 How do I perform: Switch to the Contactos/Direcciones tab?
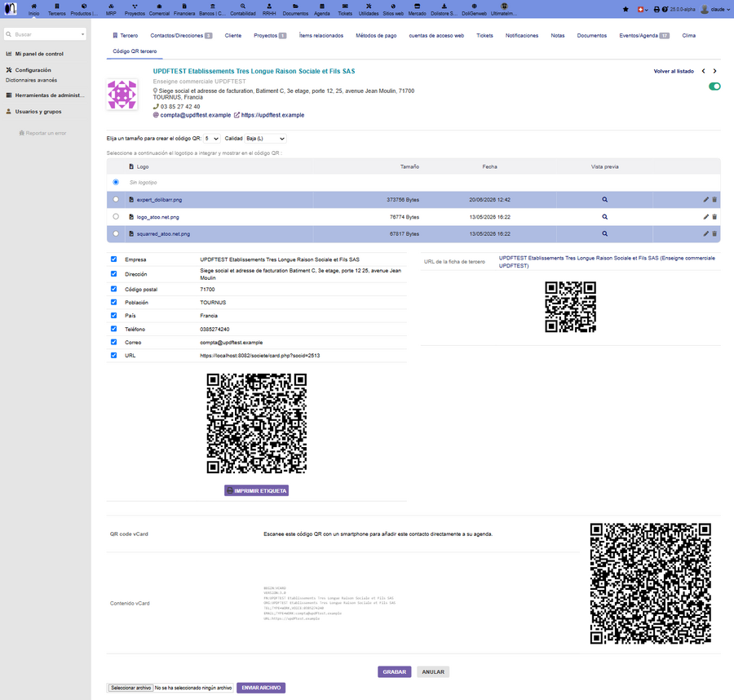(181, 36)
